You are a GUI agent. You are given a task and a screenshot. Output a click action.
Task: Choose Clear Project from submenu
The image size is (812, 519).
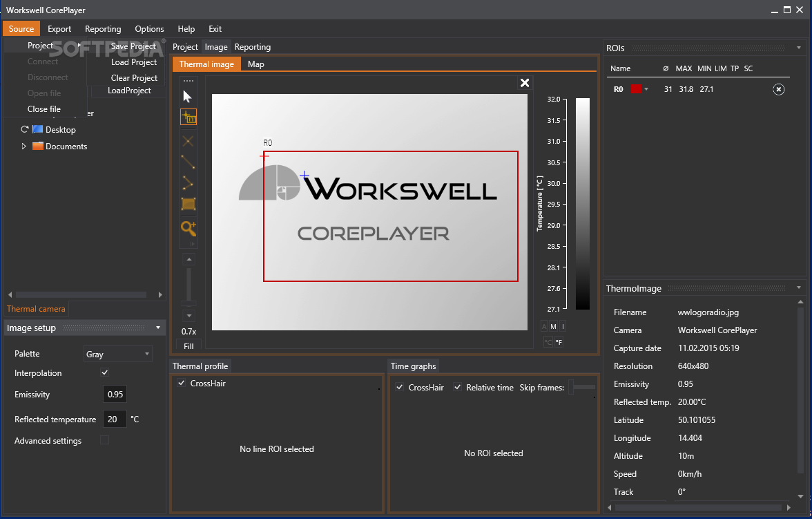pyautogui.click(x=134, y=78)
